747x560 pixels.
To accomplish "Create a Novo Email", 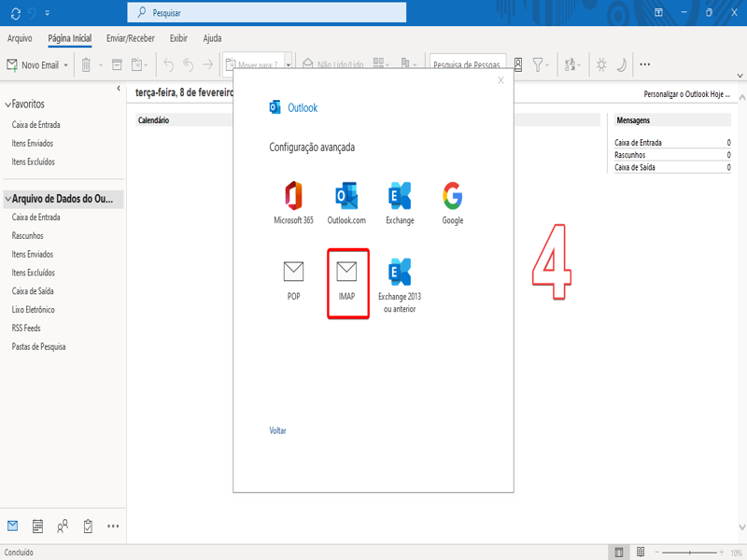I will click(x=33, y=64).
